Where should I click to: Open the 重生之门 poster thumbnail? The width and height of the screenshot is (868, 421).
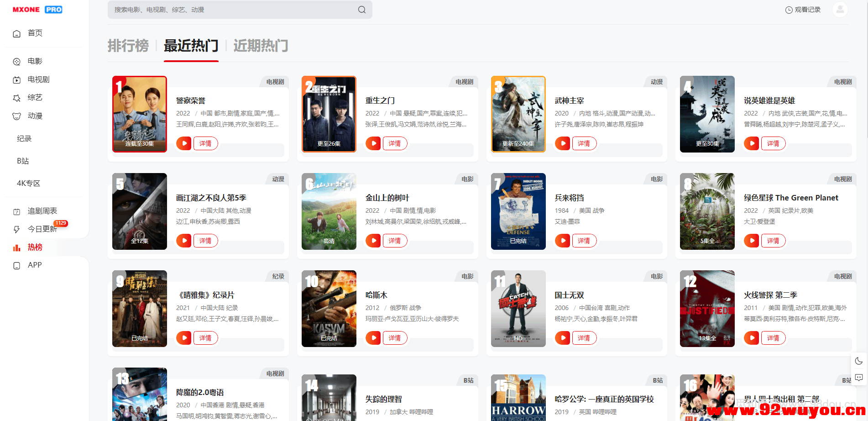[329, 114]
